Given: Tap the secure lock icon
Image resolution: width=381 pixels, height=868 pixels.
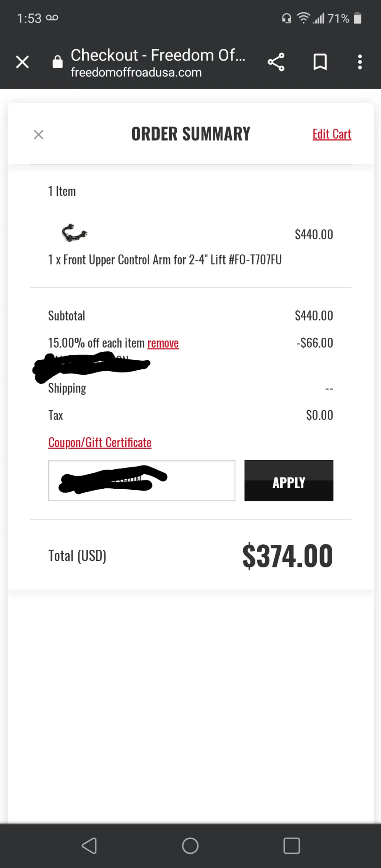Looking at the screenshot, I should click(x=57, y=61).
